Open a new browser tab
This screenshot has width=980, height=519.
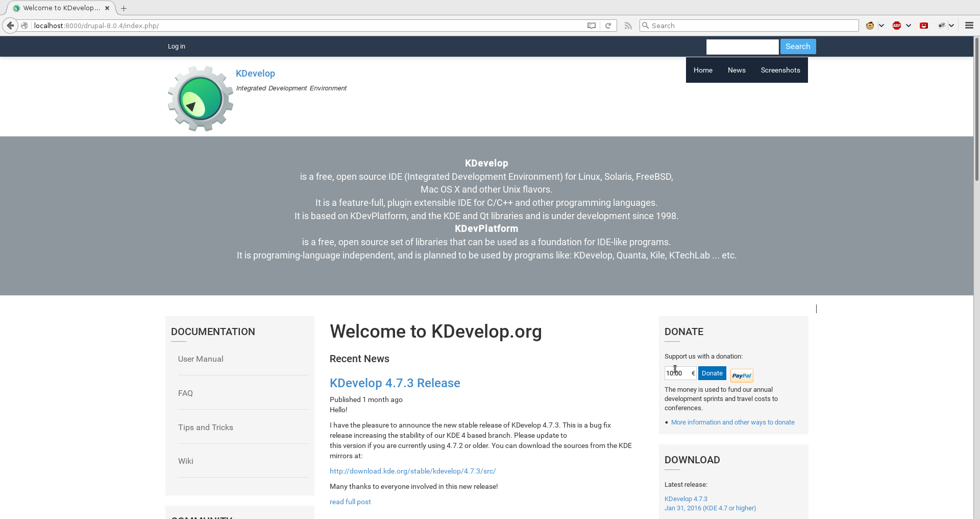tap(124, 8)
